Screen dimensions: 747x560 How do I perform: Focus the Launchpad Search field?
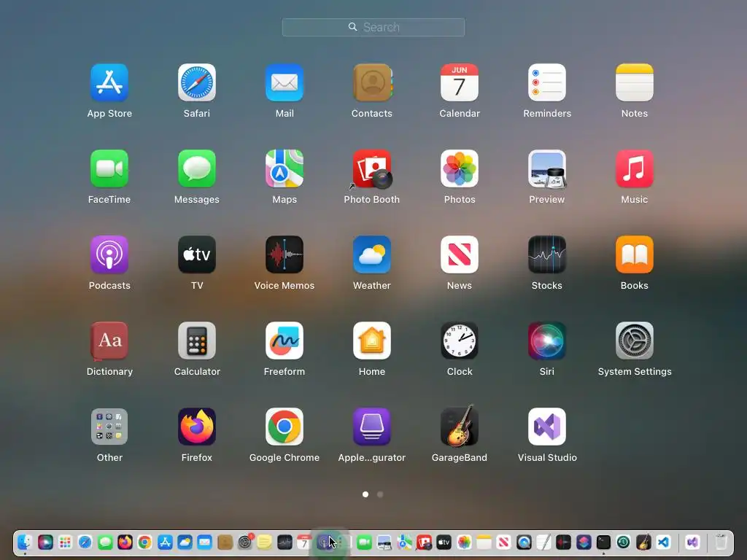point(373,27)
